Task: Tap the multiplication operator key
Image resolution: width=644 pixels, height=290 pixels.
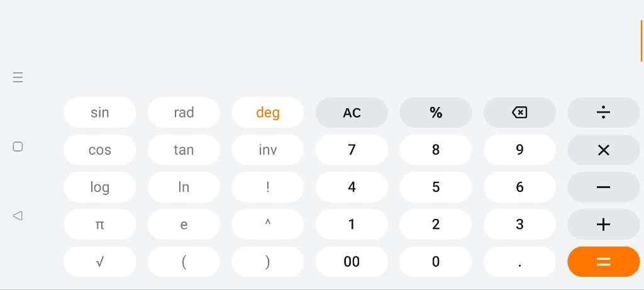Action: click(x=603, y=150)
